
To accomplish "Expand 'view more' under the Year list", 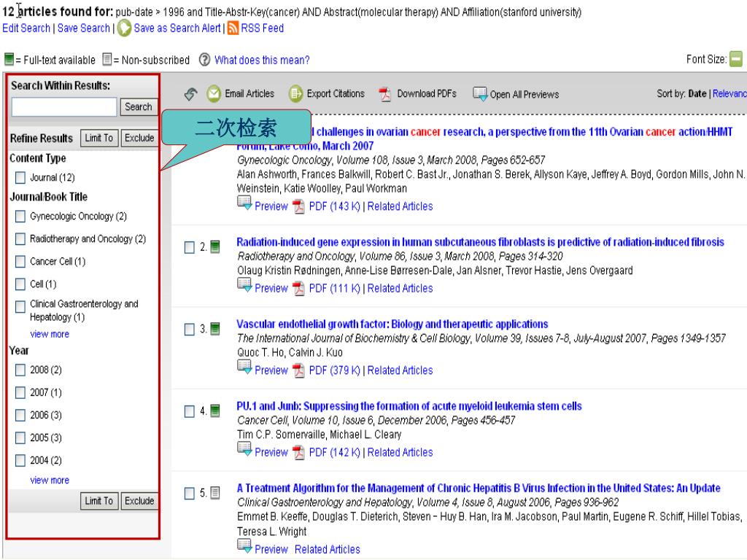I will [x=50, y=481].
